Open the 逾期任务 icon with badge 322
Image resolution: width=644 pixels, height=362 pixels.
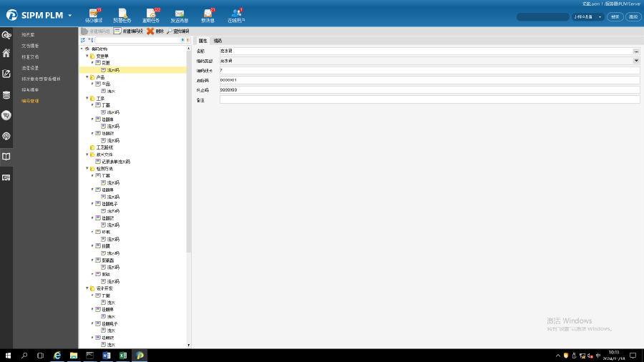click(x=151, y=14)
